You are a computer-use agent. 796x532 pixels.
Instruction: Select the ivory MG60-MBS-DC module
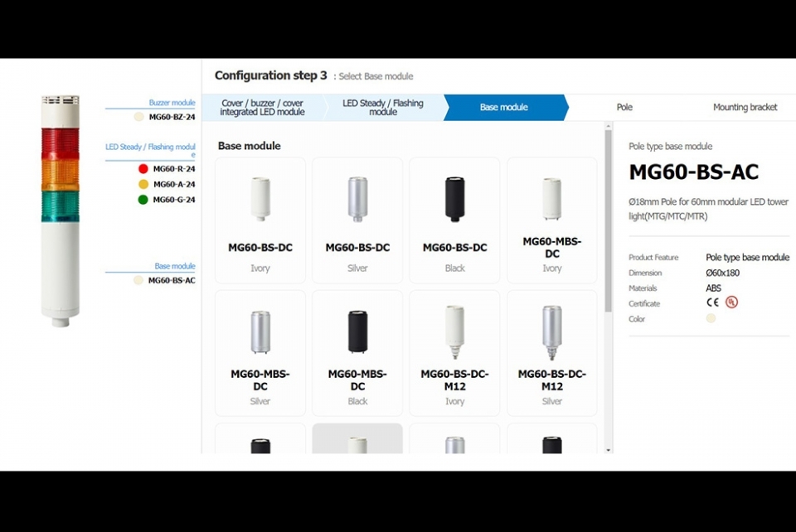click(x=552, y=220)
